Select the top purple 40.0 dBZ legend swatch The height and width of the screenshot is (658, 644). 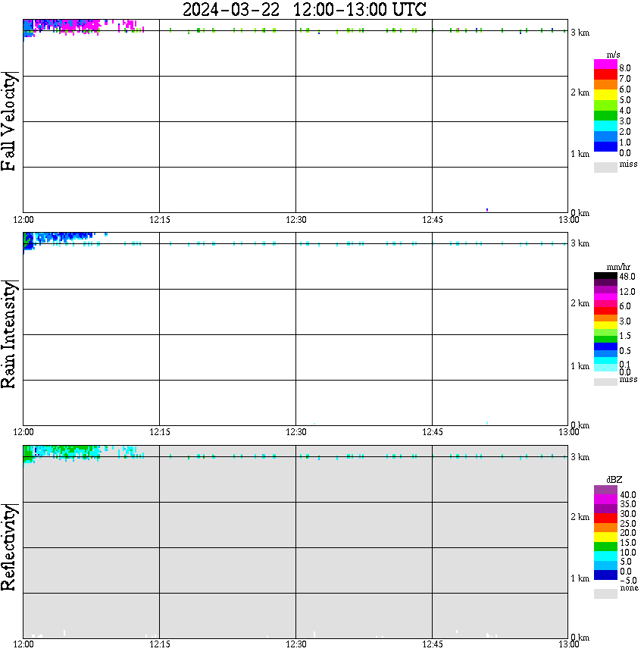605,490
